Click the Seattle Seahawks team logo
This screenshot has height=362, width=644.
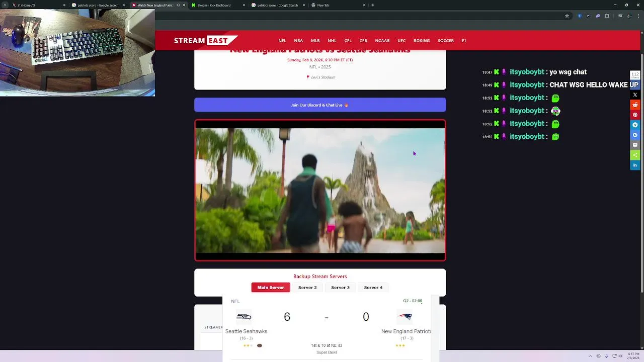pyautogui.click(x=244, y=317)
